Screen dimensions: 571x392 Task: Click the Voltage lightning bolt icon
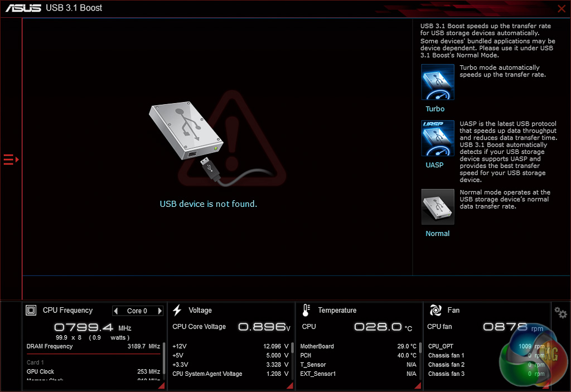coord(177,311)
